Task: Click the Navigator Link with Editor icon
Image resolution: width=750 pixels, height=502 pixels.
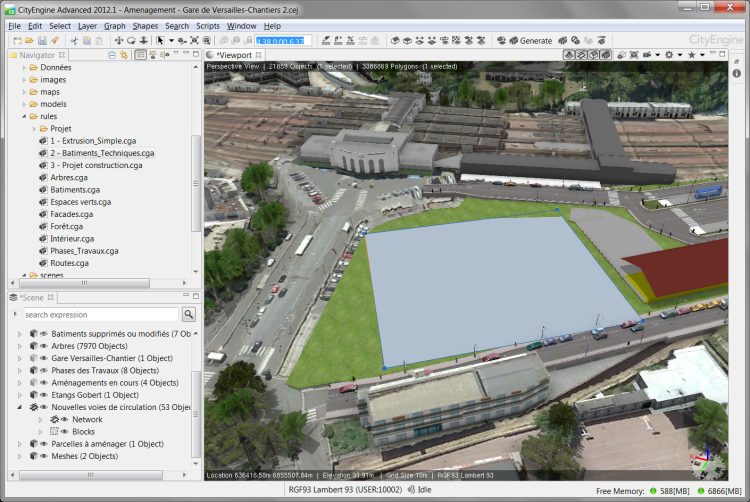Action: point(124,55)
